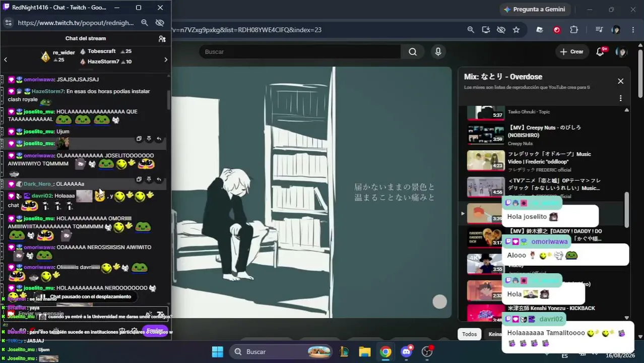
Task: Click YouTube Buscar search field
Action: (x=300, y=51)
